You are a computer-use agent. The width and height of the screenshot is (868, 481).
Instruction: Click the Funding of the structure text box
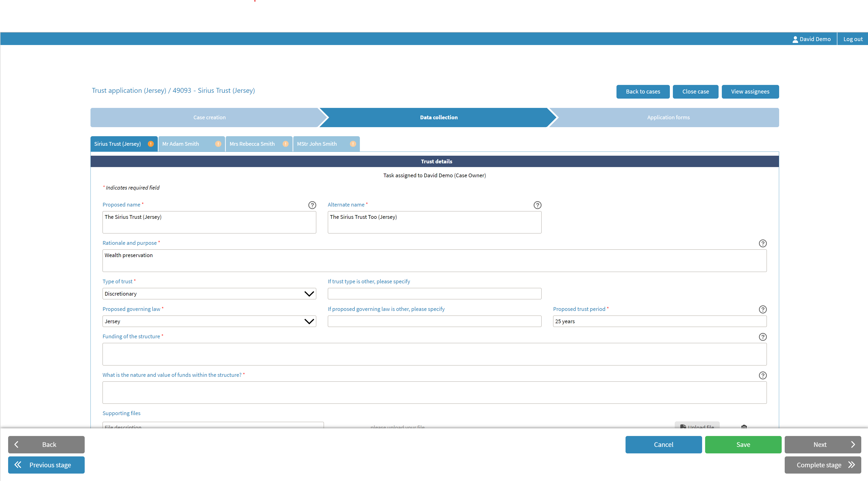pos(434,354)
